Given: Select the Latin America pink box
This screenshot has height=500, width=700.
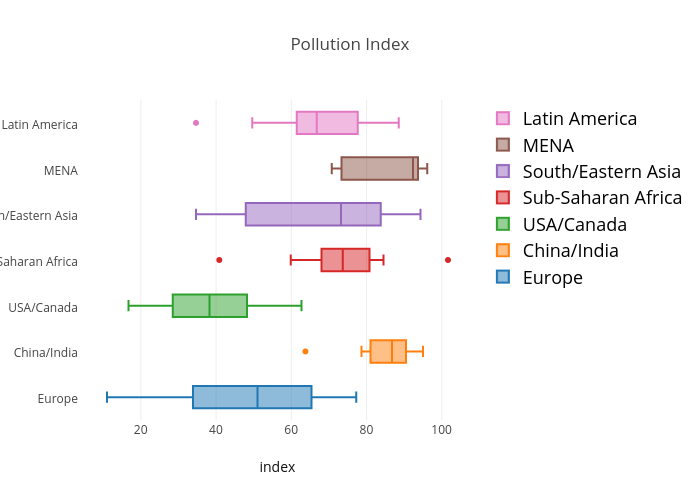Looking at the screenshot, I should 327,123.
